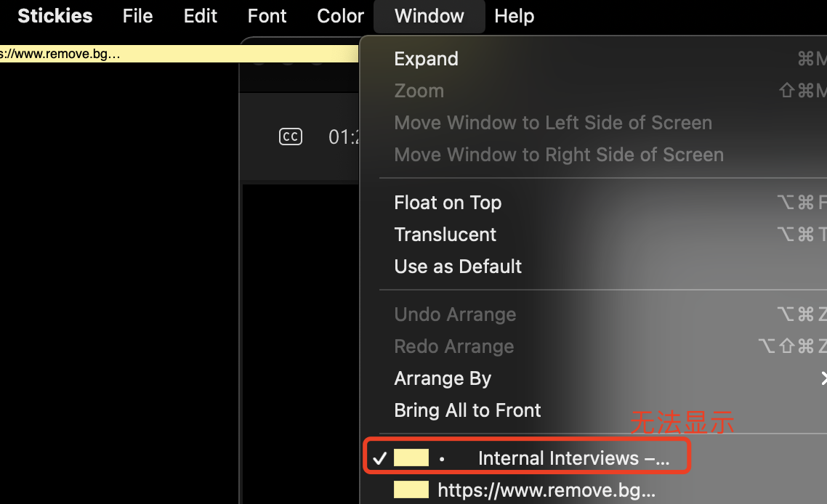Close the open Window menu
This screenshot has width=827, height=504.
(x=429, y=16)
